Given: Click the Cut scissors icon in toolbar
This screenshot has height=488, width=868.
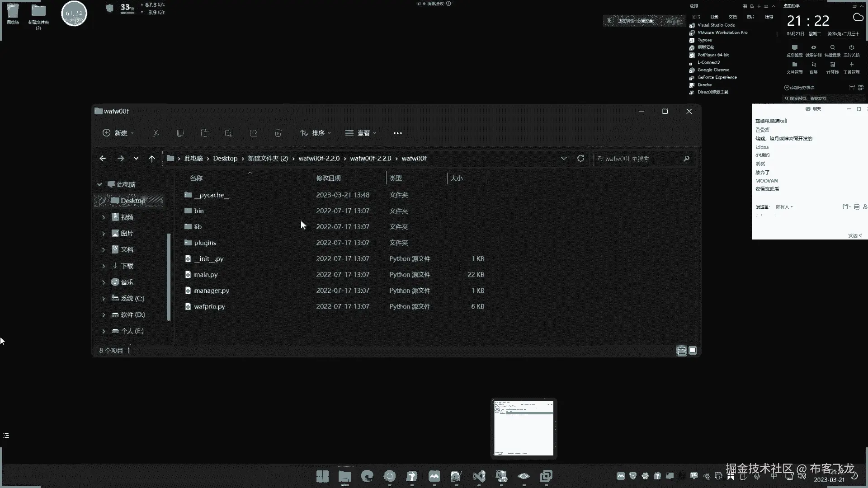Looking at the screenshot, I should coord(156,133).
